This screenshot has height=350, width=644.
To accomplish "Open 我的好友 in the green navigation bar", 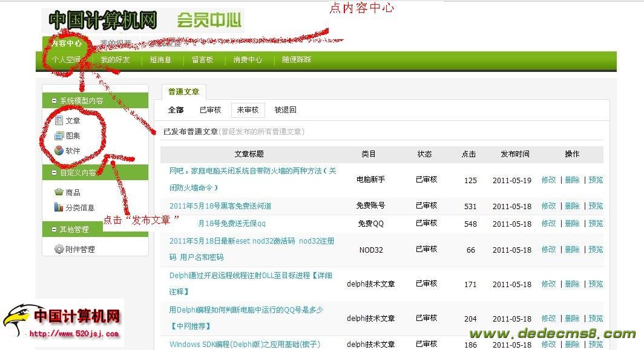I will [x=115, y=60].
